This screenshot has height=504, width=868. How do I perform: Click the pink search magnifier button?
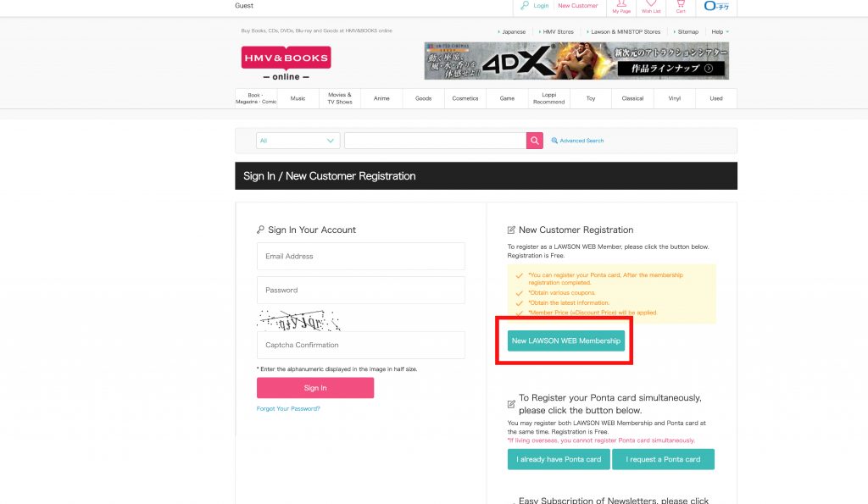(x=534, y=141)
